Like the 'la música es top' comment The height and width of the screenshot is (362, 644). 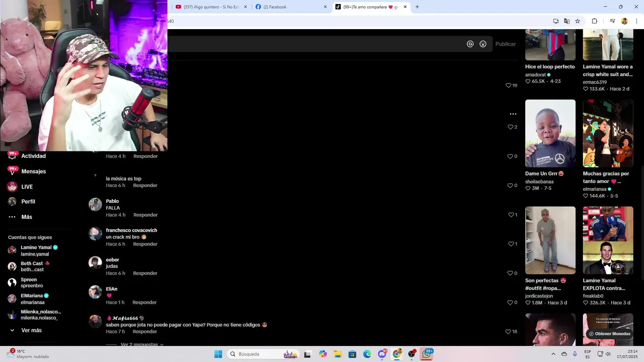coord(510,186)
